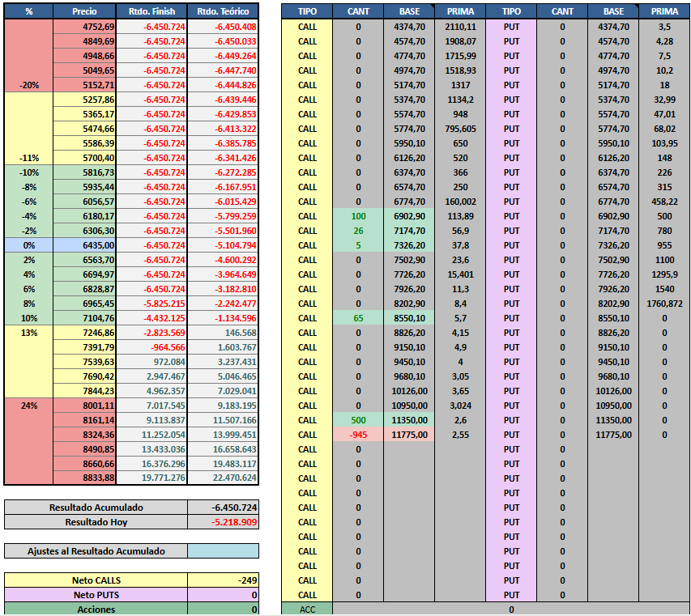Screen dimensions: 691x616
Task: Select the finish result -964.566
Action: [151, 347]
